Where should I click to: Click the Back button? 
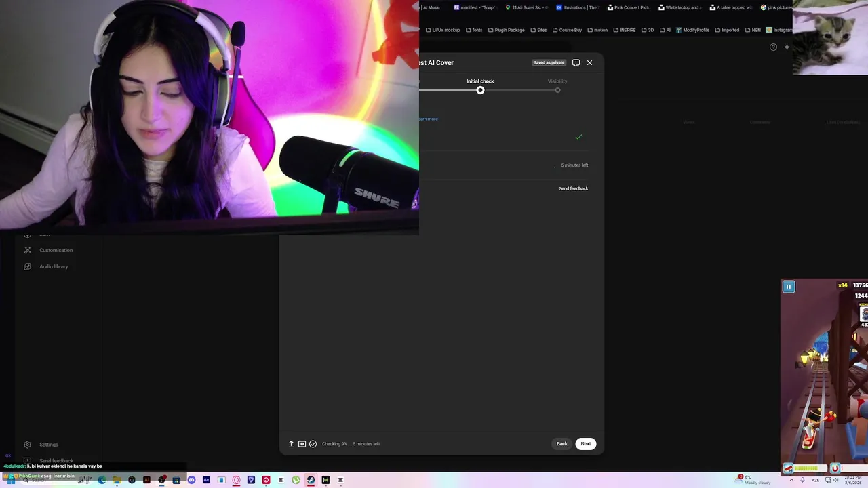562,444
